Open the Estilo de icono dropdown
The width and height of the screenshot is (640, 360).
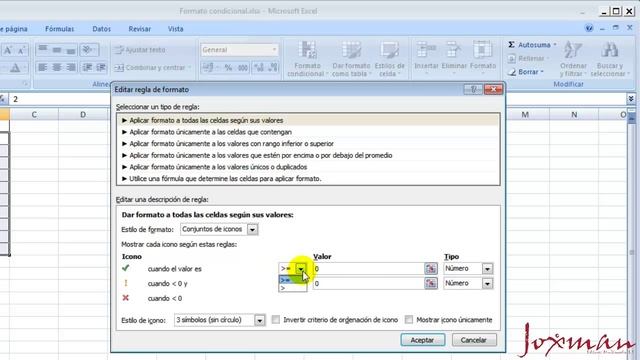(x=260, y=320)
